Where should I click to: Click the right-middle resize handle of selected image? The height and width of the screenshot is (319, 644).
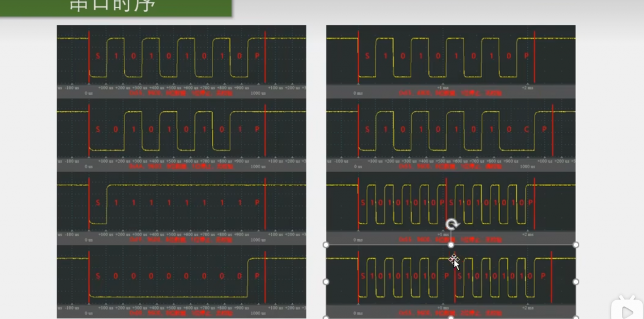(575, 281)
